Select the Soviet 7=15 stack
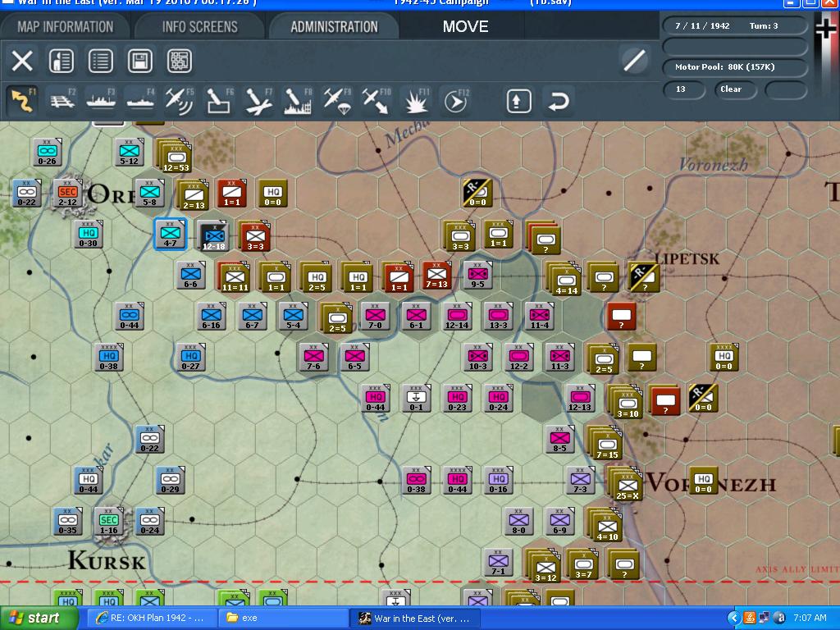Viewport: 840px width, 630px height. (605, 443)
